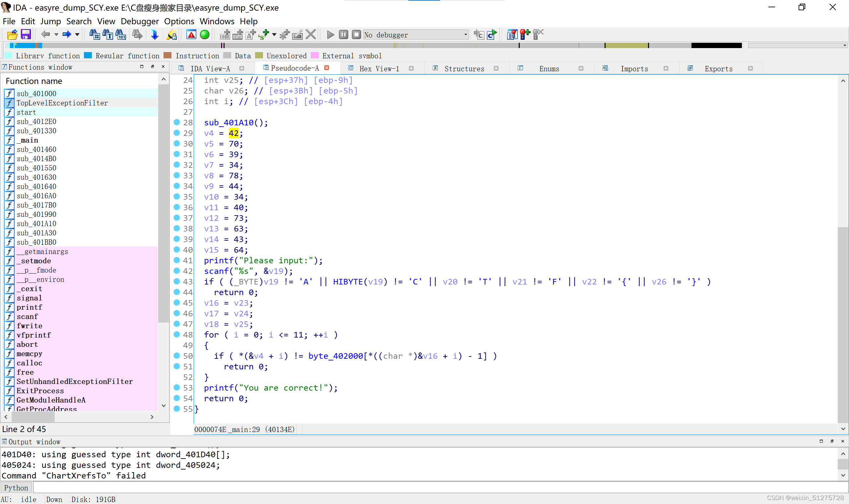
Task: Click byte_402000 in the pseudocode
Action: click(336, 356)
